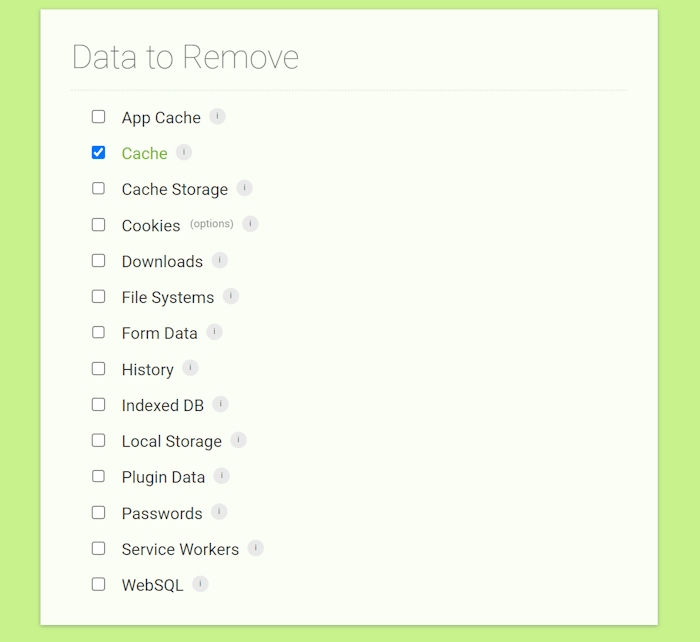
Task: Uncheck the Cache checkbox
Action: 98,153
